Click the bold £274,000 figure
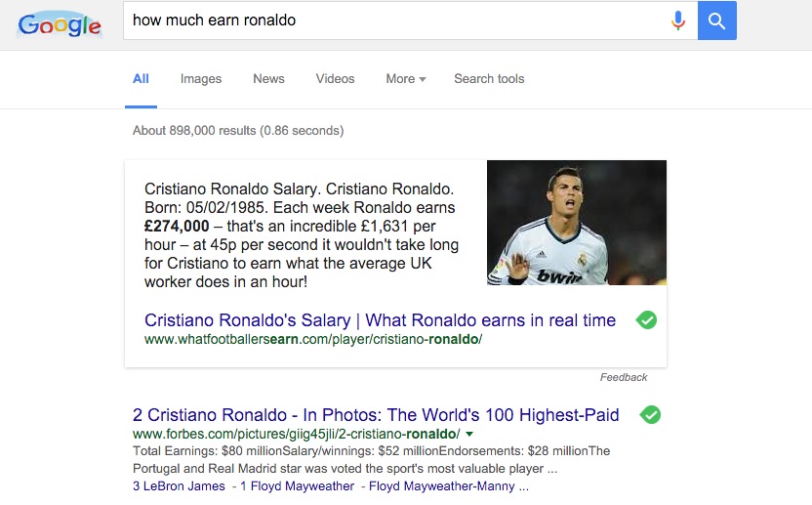 (x=177, y=226)
